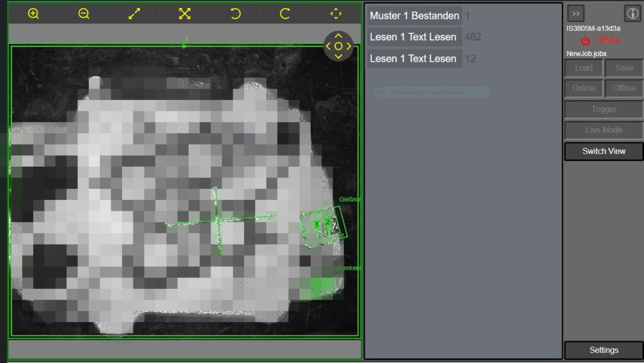Click the zoom in magnifier icon
644x363 pixels.
pos(33,13)
